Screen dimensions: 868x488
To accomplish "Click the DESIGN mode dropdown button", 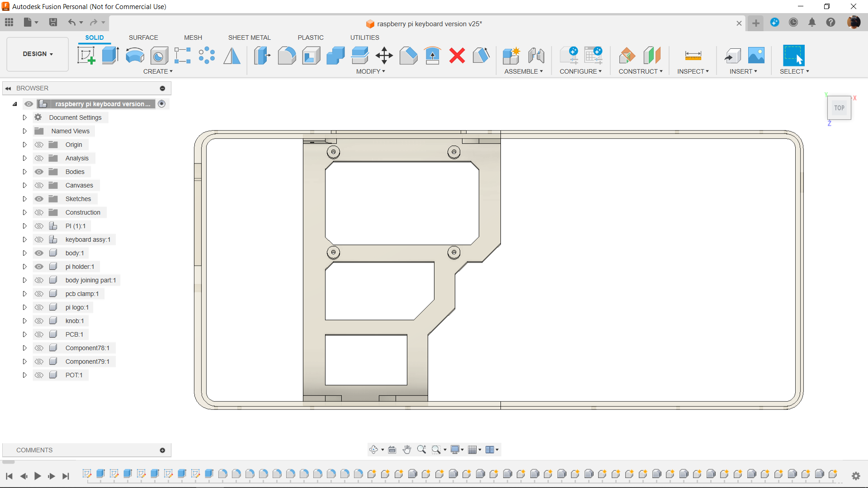I will tap(37, 54).
